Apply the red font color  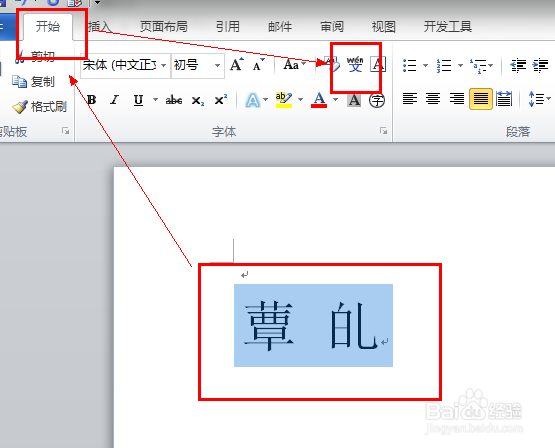[x=319, y=100]
